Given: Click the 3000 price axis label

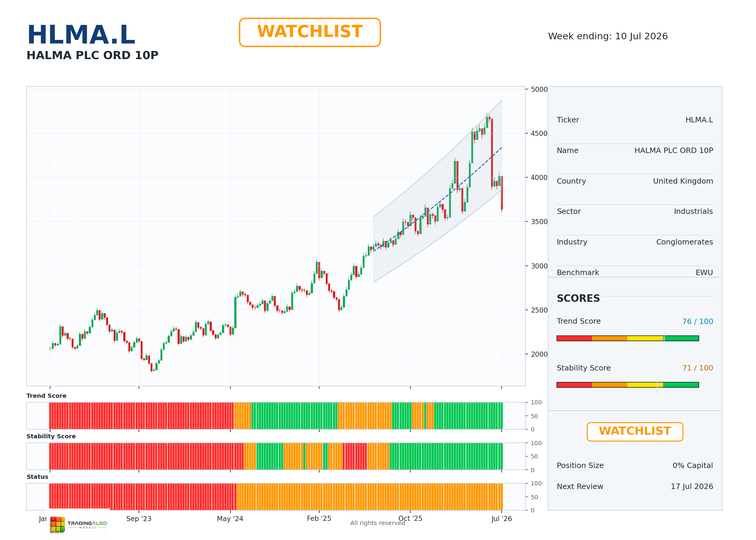Looking at the screenshot, I should 539,266.
